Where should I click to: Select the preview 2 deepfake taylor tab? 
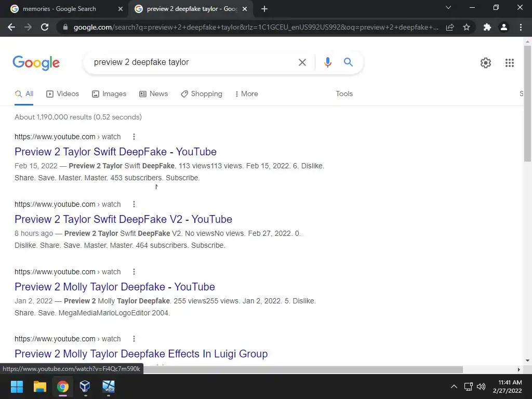[190, 9]
